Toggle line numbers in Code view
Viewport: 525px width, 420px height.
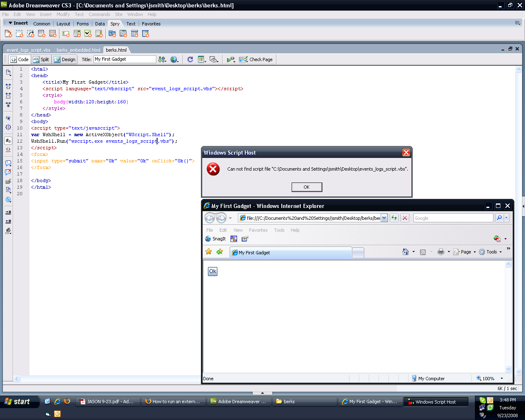pyautogui.click(x=8, y=140)
